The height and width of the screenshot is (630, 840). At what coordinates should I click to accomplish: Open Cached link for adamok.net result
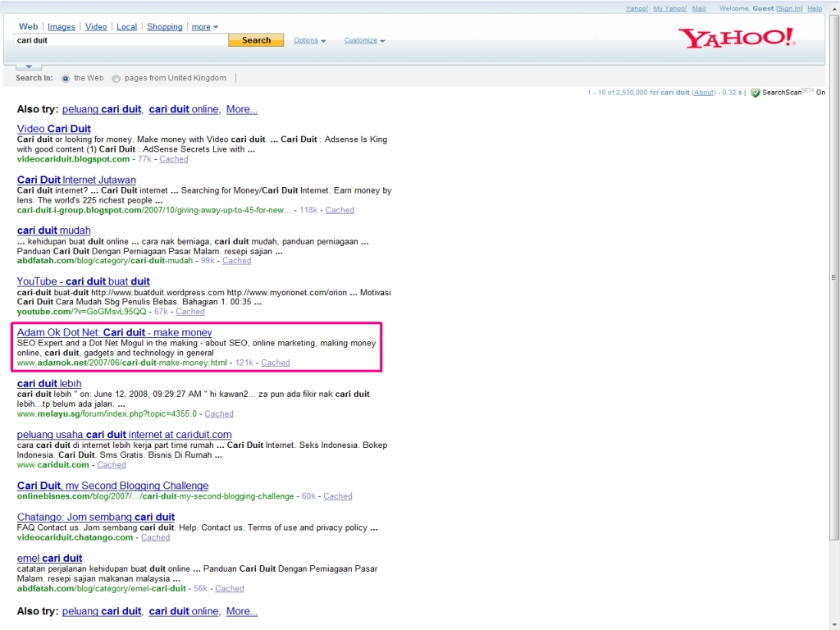[276, 363]
